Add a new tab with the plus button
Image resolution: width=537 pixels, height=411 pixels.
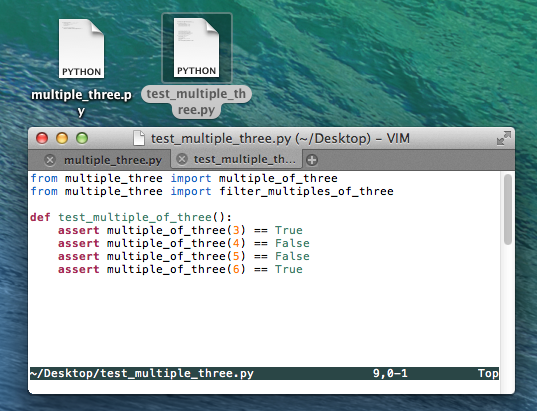pyautogui.click(x=312, y=160)
